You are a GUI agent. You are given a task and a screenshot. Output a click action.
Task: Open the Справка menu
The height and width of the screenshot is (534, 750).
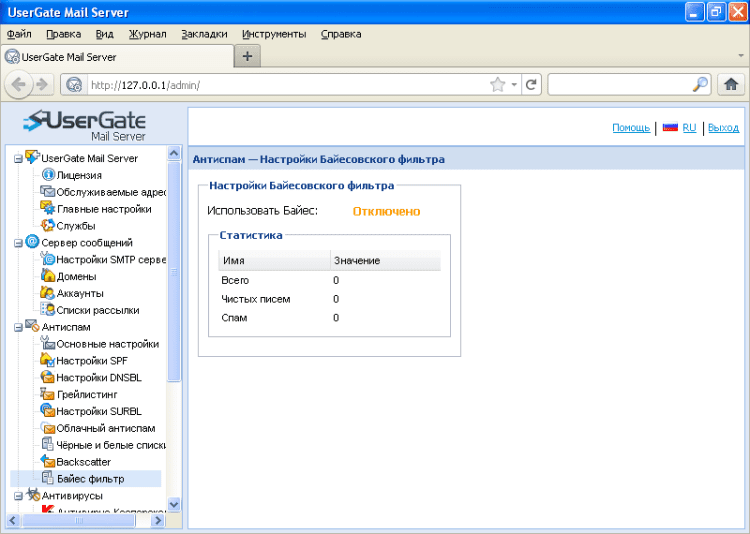coord(341,34)
